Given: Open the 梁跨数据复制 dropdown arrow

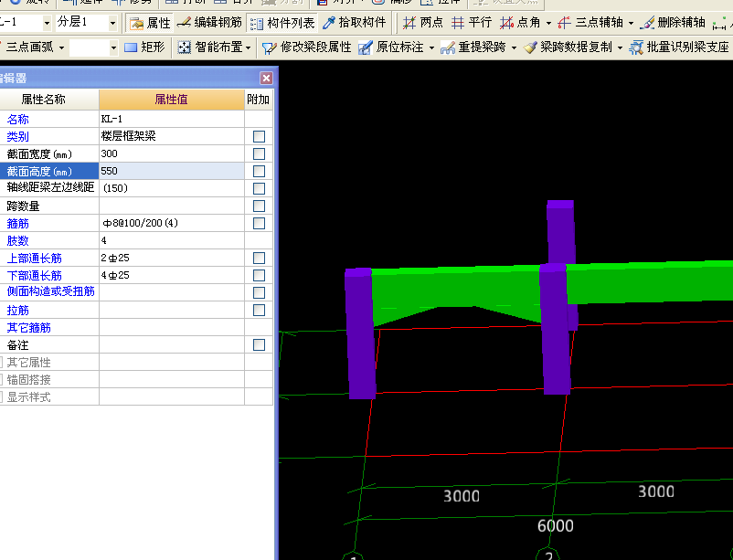Looking at the screenshot, I should click(x=620, y=48).
